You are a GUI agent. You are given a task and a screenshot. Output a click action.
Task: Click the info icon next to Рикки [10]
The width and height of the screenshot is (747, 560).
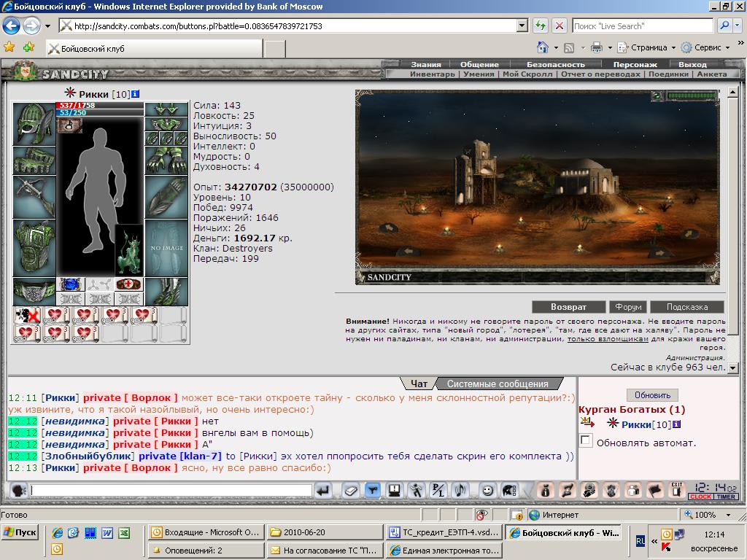click(x=135, y=94)
